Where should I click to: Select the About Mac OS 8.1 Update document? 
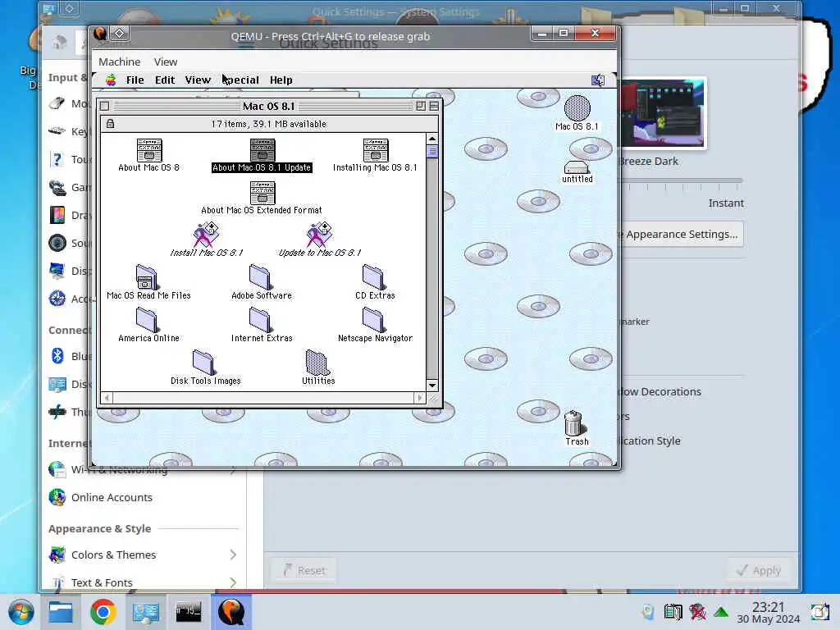coord(262,151)
